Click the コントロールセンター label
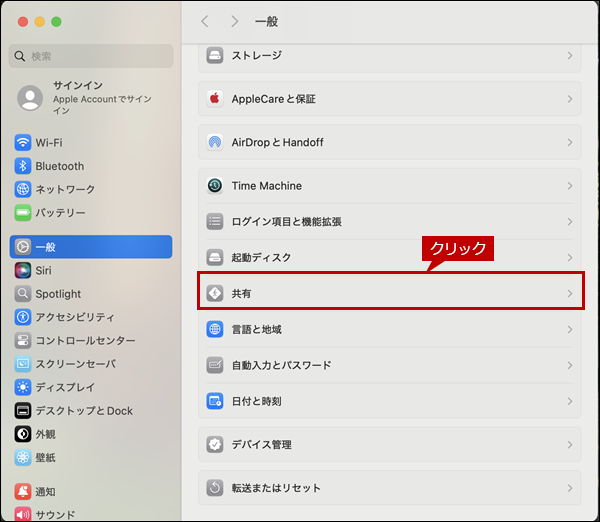The width and height of the screenshot is (600, 522). (85, 341)
